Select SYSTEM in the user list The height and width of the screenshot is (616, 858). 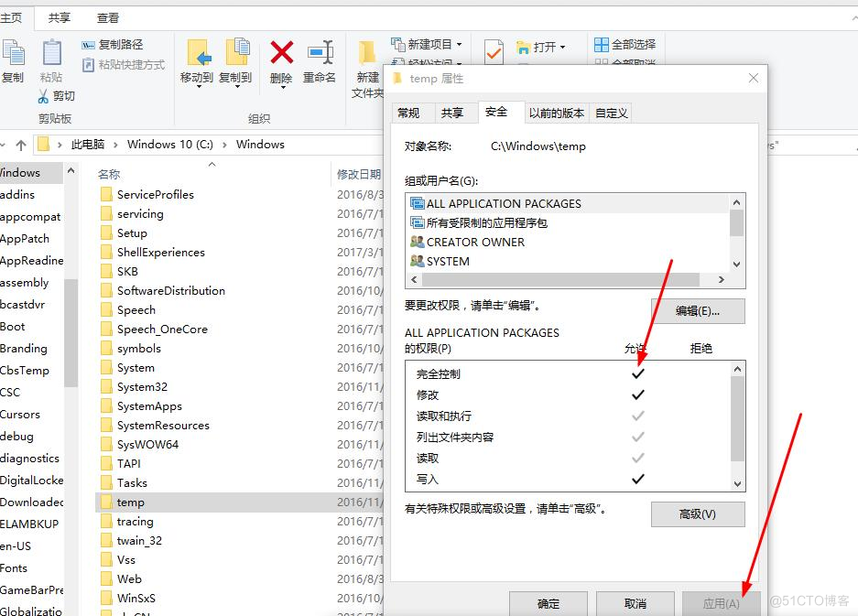tap(448, 261)
